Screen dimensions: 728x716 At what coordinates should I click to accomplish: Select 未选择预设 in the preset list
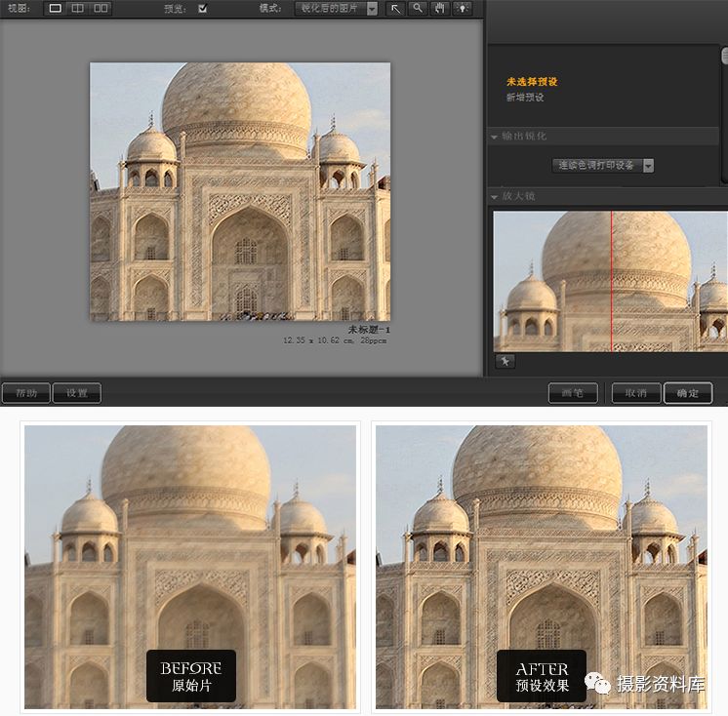click(531, 82)
